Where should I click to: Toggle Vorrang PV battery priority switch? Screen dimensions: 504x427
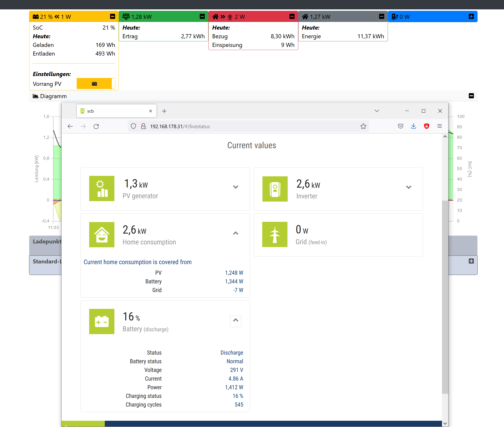pos(96,84)
